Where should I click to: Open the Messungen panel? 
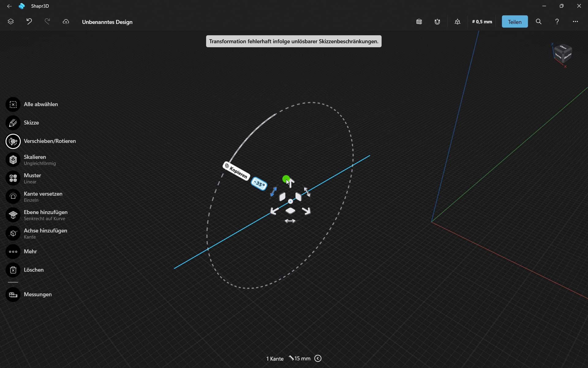click(x=13, y=295)
